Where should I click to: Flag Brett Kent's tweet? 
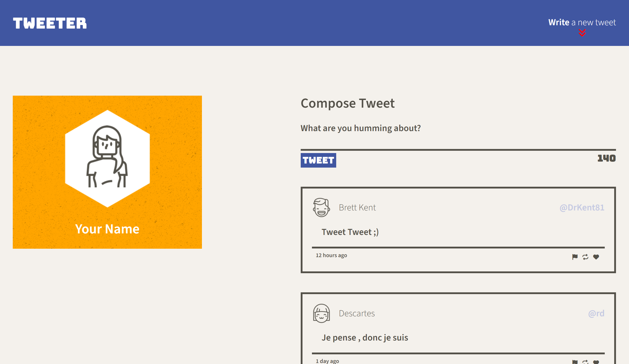575,257
